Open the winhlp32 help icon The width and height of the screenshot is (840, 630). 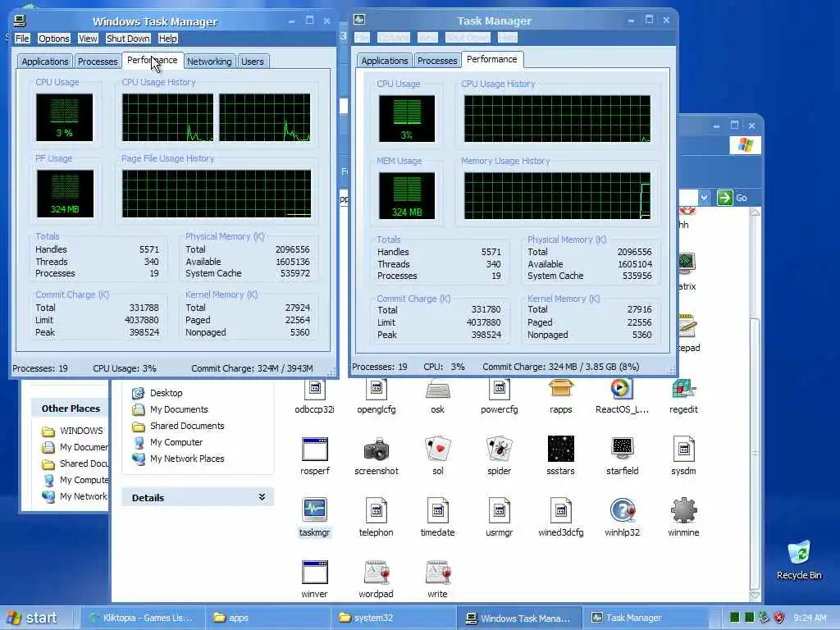(x=622, y=510)
